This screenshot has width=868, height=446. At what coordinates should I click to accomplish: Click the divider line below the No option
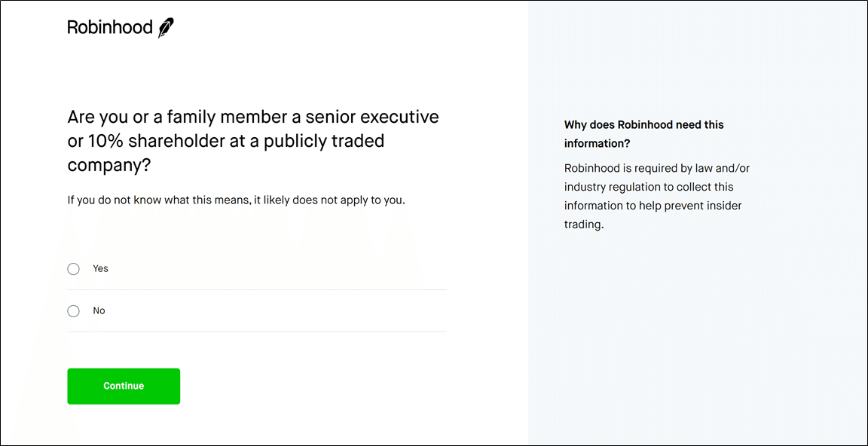tap(257, 332)
